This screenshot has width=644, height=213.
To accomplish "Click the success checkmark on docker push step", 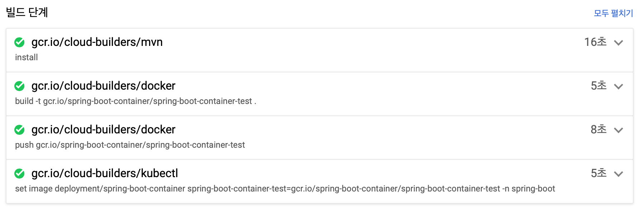I will 19,130.
